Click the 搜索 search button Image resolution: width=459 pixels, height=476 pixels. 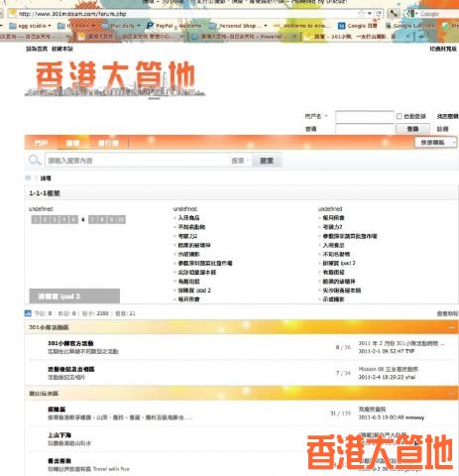tap(267, 161)
